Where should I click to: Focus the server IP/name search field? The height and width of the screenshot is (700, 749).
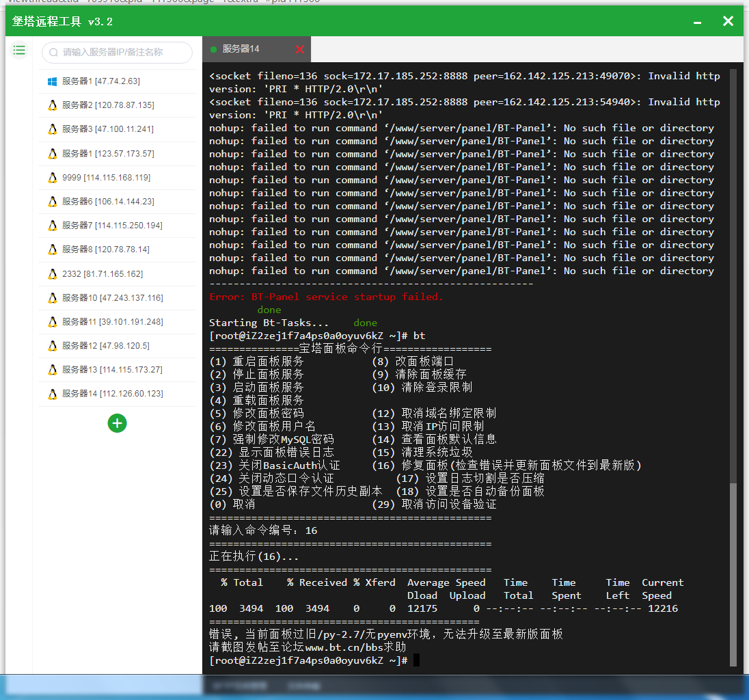pyautogui.click(x=117, y=53)
